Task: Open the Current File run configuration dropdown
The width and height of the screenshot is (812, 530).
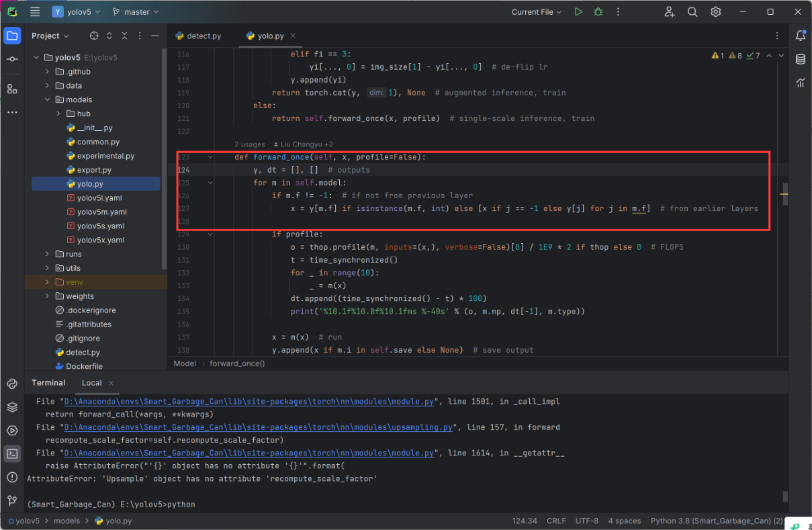Action: [537, 12]
